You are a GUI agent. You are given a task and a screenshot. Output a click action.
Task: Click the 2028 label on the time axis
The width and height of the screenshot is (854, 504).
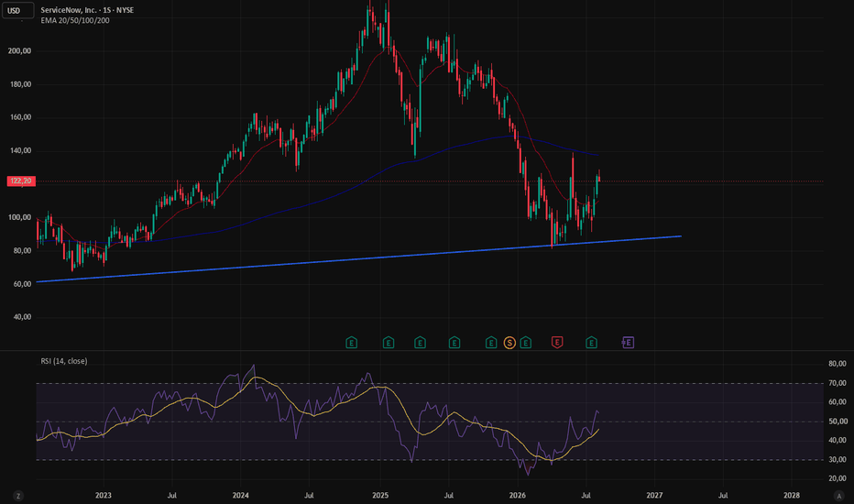pyautogui.click(x=792, y=495)
